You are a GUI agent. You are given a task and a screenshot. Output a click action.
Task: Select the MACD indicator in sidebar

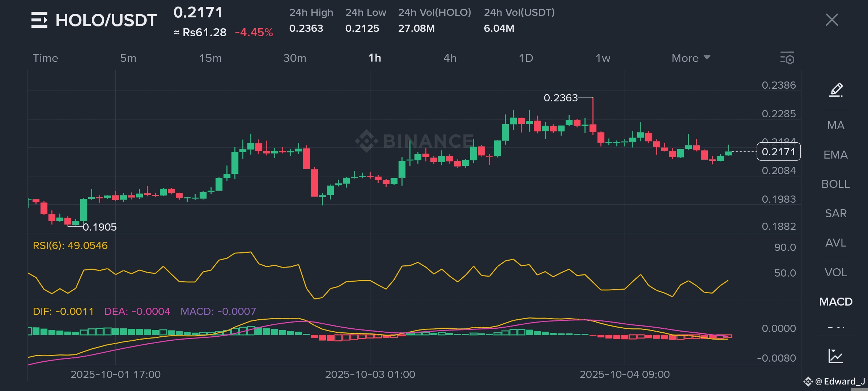[836, 302]
